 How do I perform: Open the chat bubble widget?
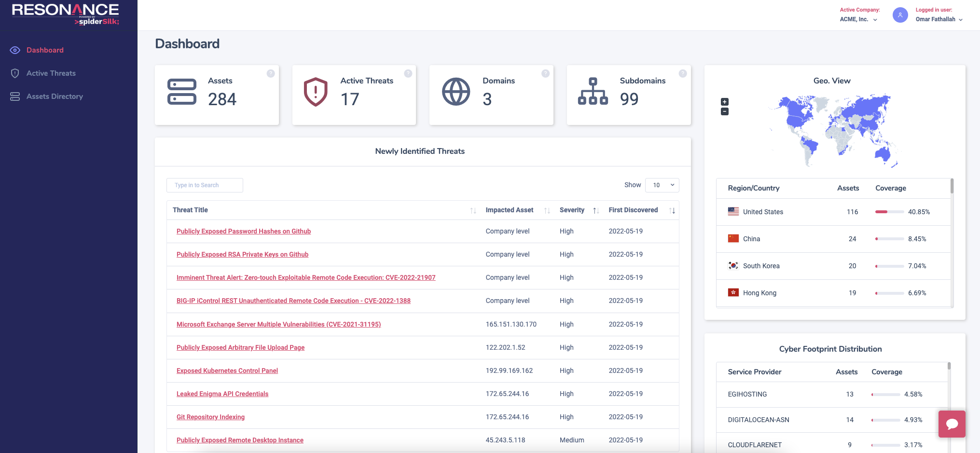click(952, 424)
